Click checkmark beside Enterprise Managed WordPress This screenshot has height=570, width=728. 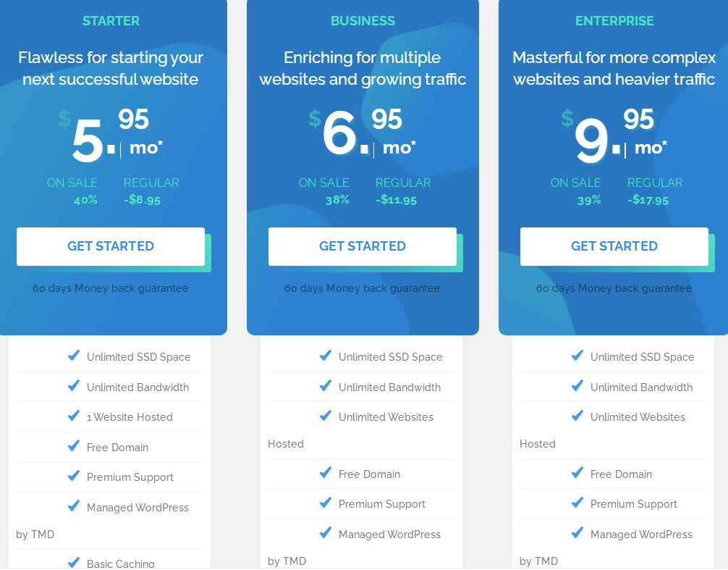click(x=577, y=533)
